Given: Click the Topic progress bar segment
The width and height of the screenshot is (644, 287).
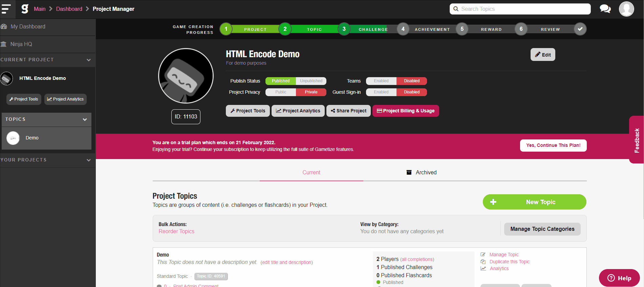Looking at the screenshot, I should coord(315,29).
